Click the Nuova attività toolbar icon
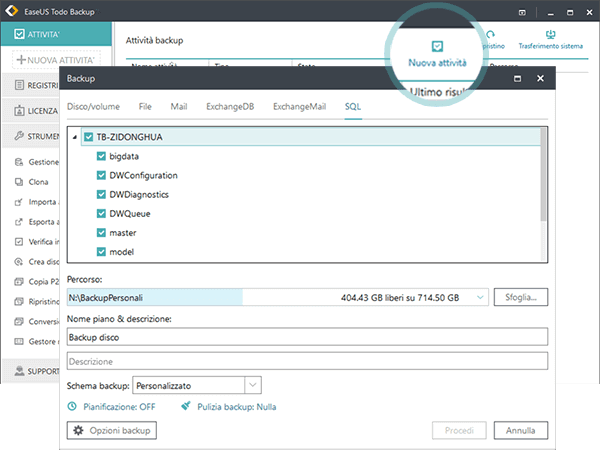The height and width of the screenshot is (475, 600). coord(437,46)
